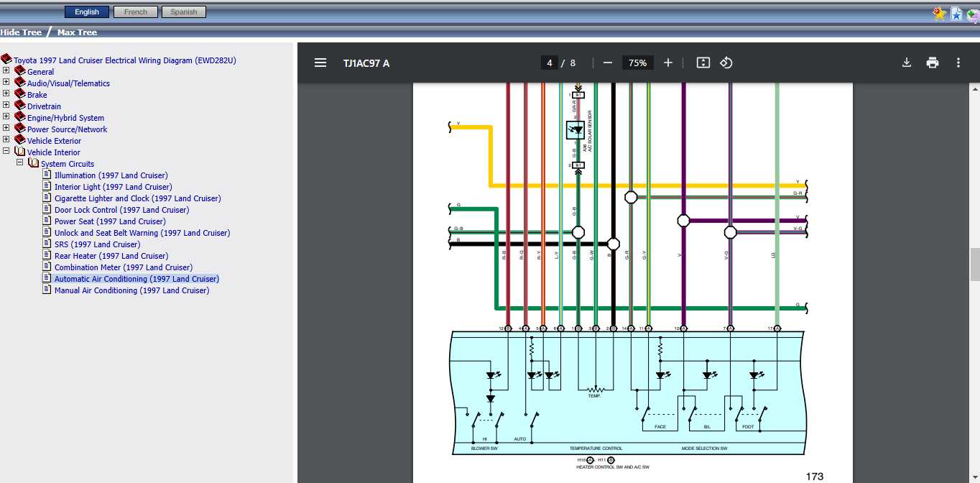Screen dimensions: 980x483
Task: Expand the Brake tree node
Action: tap(6, 93)
